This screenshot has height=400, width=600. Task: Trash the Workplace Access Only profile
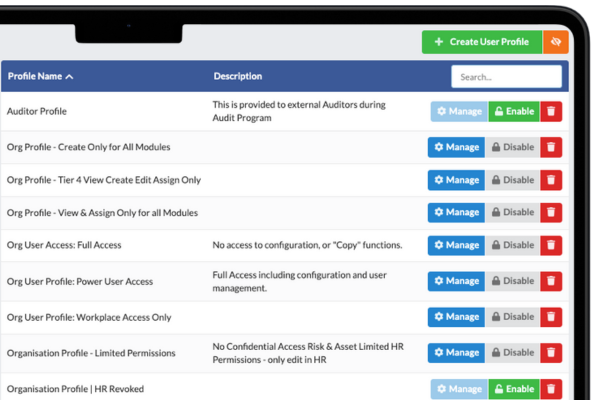click(x=551, y=317)
